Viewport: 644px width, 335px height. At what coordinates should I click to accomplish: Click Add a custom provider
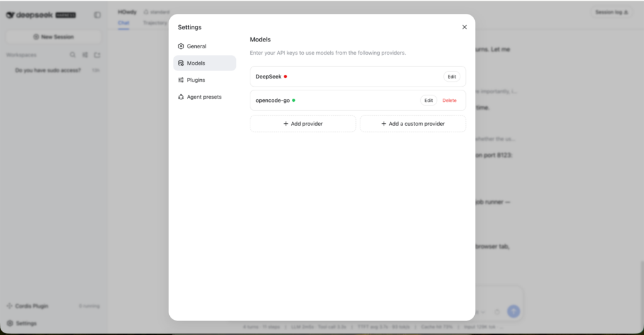(x=413, y=124)
